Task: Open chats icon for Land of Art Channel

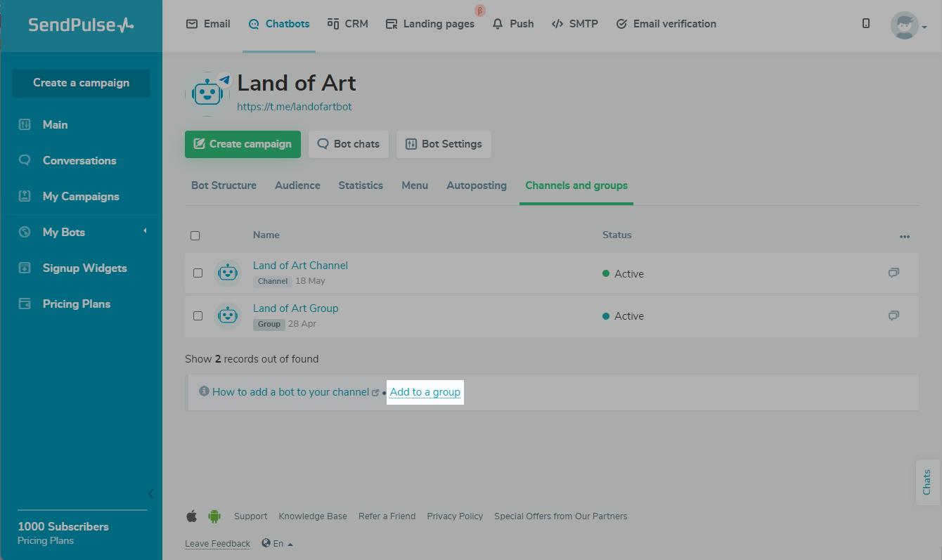Action: point(893,273)
